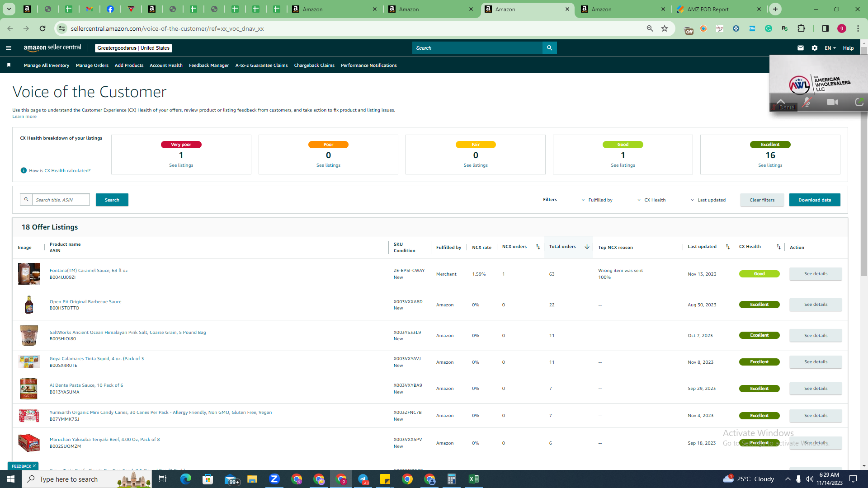The image size is (868, 488).
Task: Open the Chrome three-dot menu
Action: 858,28
